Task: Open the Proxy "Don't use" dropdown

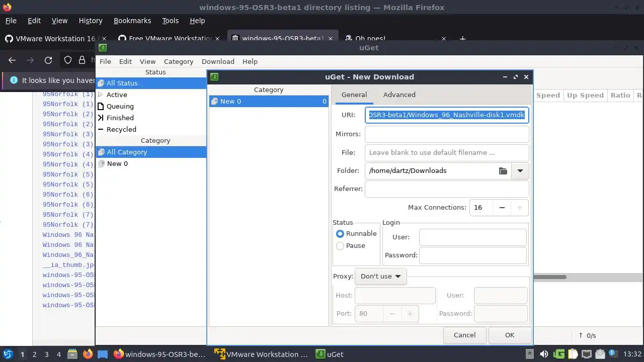Action: 380,277
